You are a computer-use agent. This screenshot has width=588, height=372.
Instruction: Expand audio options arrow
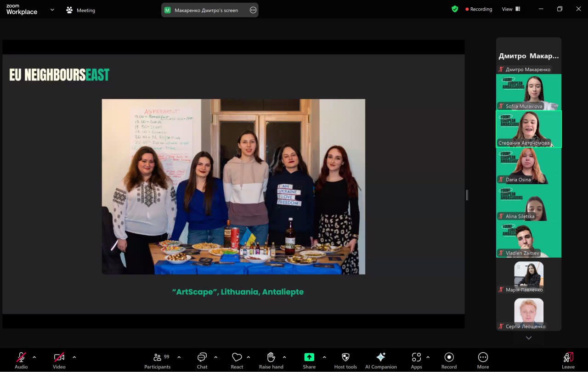coord(34,357)
